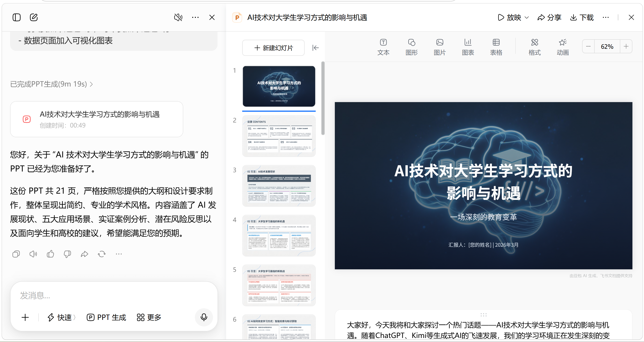Select the PPT 生成 skill

[106, 317]
